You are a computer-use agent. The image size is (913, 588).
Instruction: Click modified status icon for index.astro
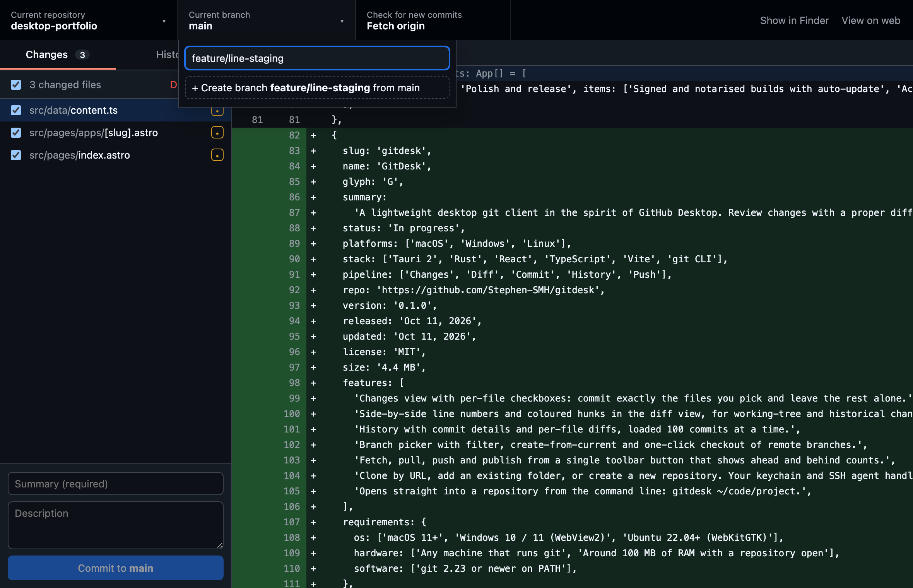(x=217, y=155)
